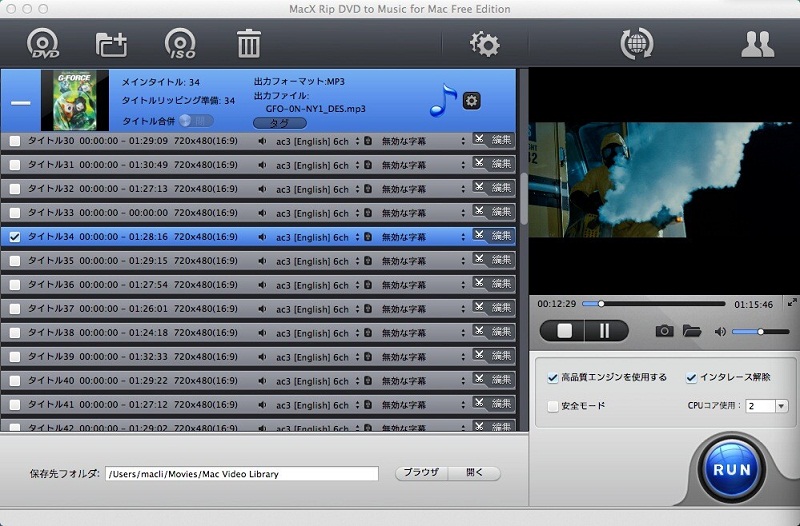This screenshot has width=800, height=526.
Task: Click the speaker icon on タイトル31 row
Action: pyautogui.click(x=262, y=165)
